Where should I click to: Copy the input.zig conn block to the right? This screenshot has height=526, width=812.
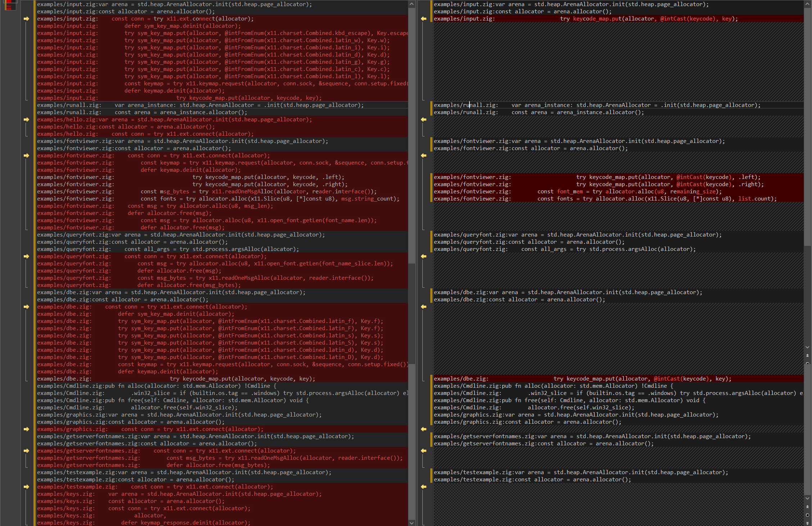[26, 19]
